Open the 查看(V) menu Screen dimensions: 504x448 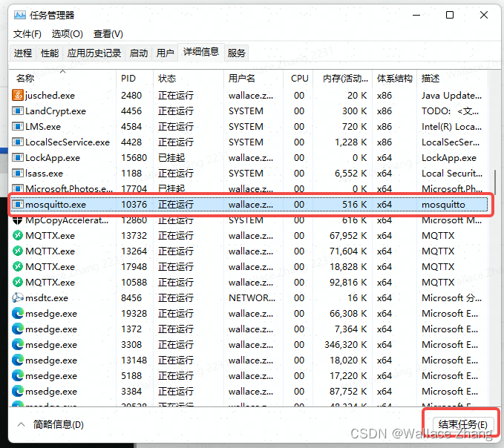click(108, 33)
